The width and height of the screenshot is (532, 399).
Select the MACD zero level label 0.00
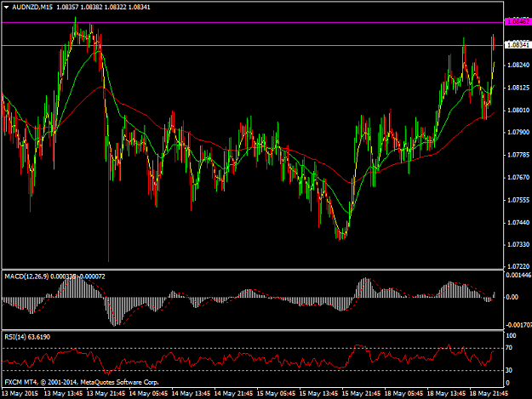[x=512, y=297]
